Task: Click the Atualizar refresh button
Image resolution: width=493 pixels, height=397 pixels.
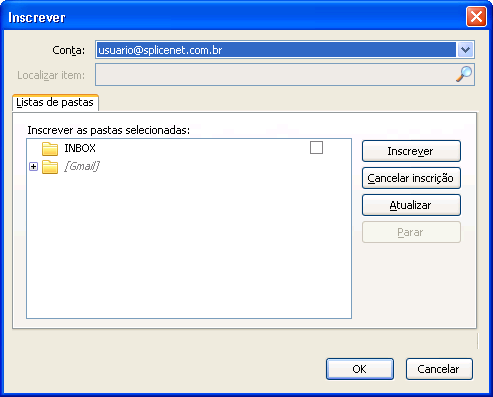Action: (x=411, y=205)
